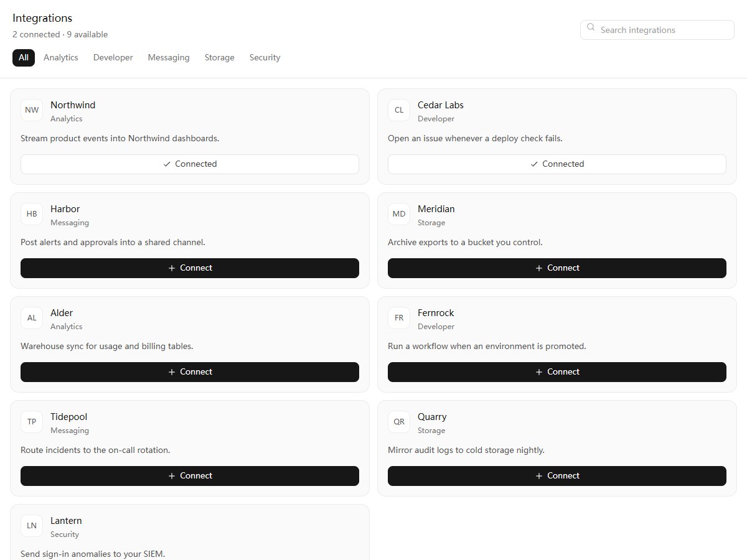Connect the Meridian integration
Viewport: 747px width, 560px height.
pyautogui.click(x=557, y=268)
